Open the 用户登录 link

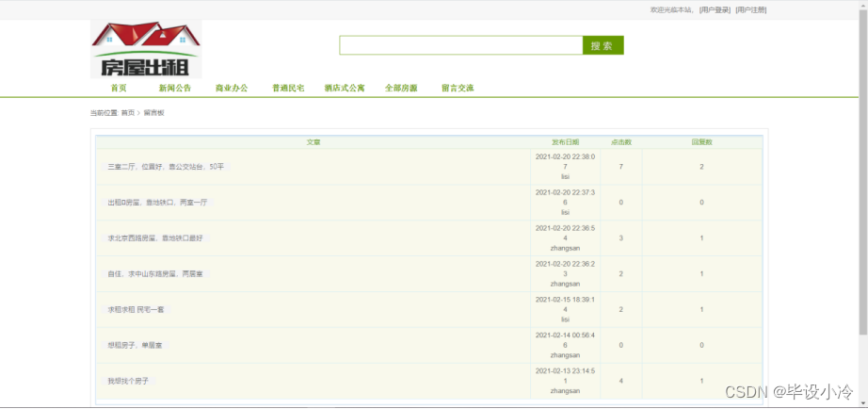(715, 10)
